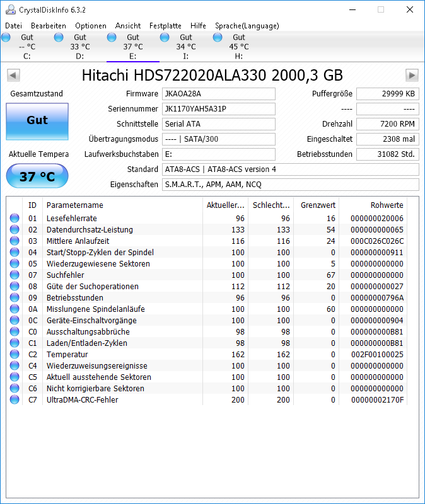Click the Übertragungsmodus SATA/300 field
Image resolution: width=425 pixels, height=504 pixels.
[218, 139]
